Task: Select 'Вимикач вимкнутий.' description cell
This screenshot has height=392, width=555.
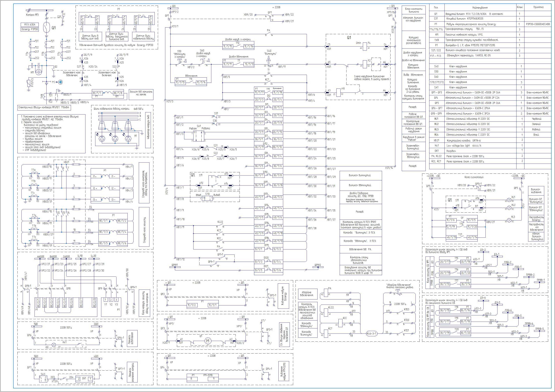Action: pyautogui.click(x=361, y=176)
